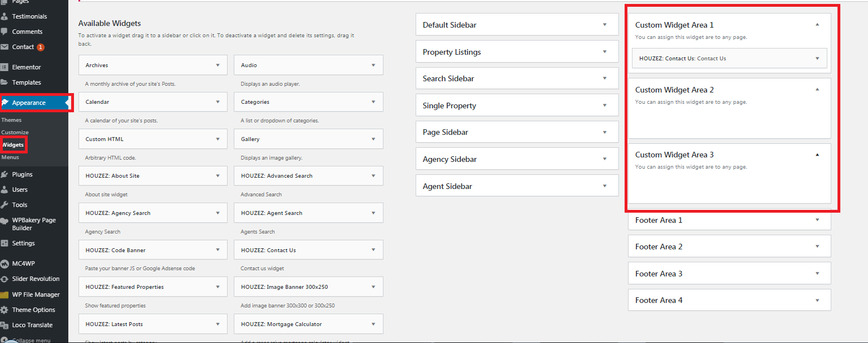Collapse Custom Widget Area 3 arrow
Screen dimensions: 868x343
817,155
